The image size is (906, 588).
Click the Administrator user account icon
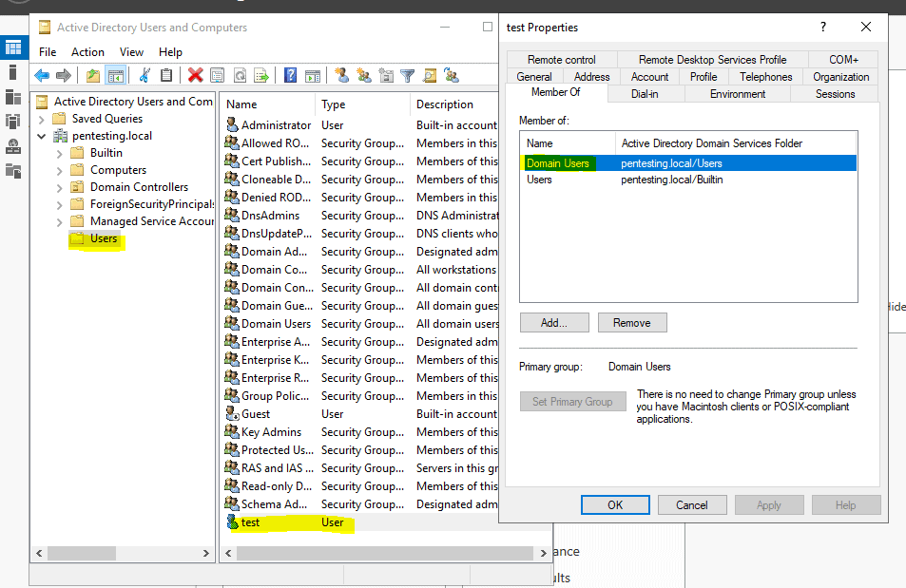232,124
